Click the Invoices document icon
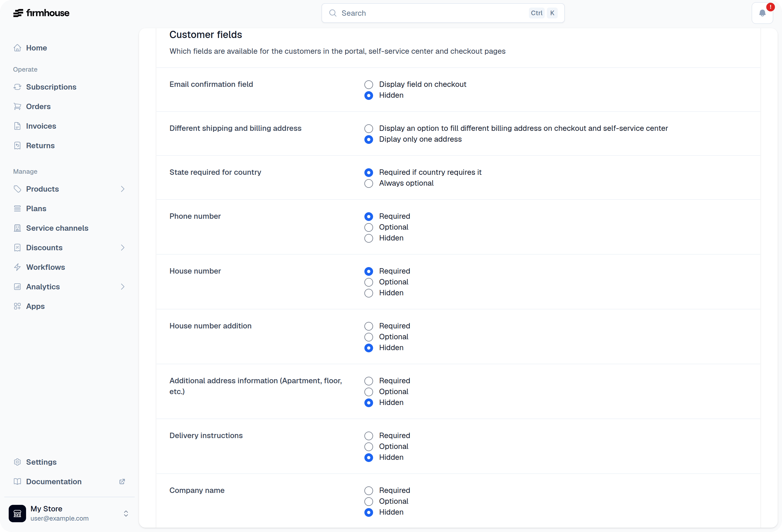This screenshot has height=532, width=782. [x=17, y=126]
